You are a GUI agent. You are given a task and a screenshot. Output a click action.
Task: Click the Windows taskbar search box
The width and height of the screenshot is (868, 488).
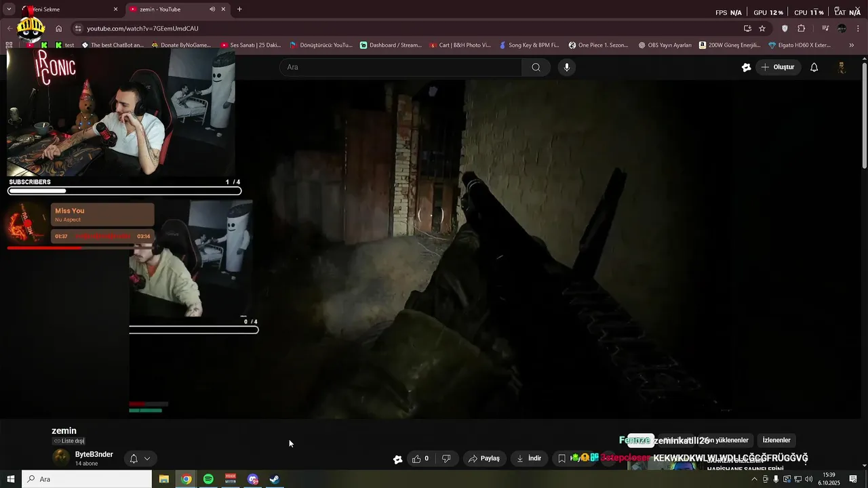point(87,479)
